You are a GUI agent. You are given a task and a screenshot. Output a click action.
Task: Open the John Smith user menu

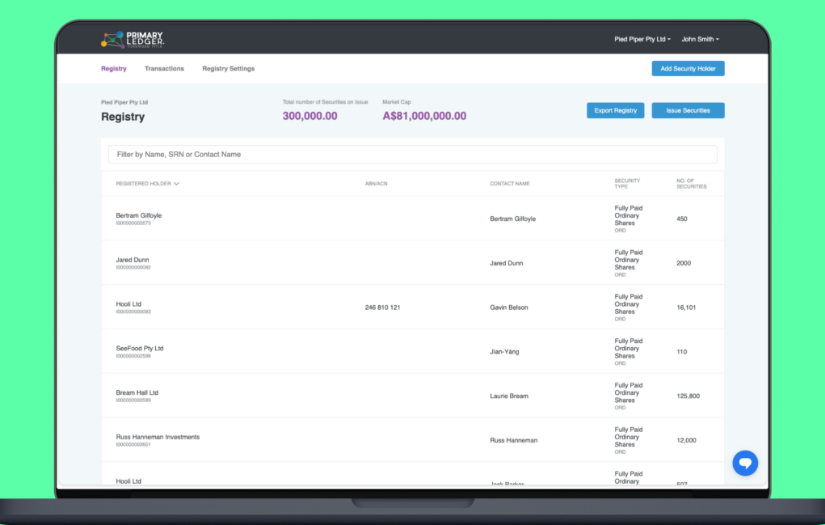click(x=700, y=39)
